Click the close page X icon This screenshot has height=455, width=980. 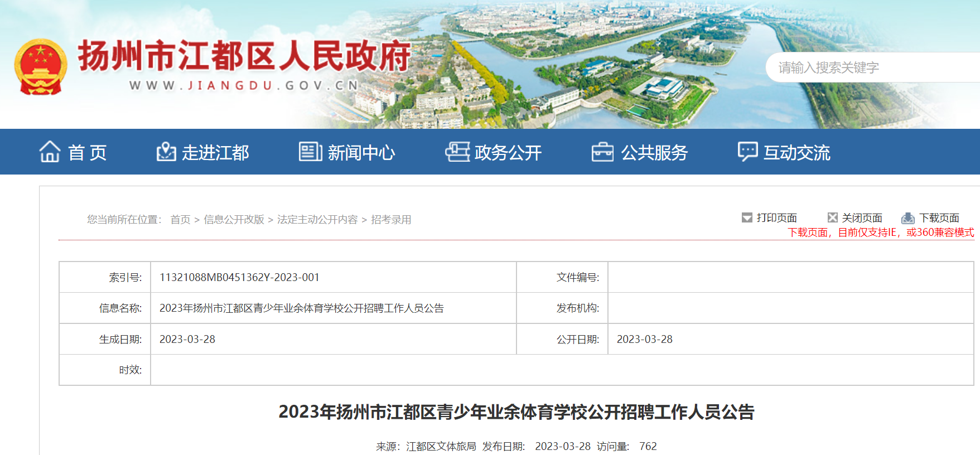[833, 217]
